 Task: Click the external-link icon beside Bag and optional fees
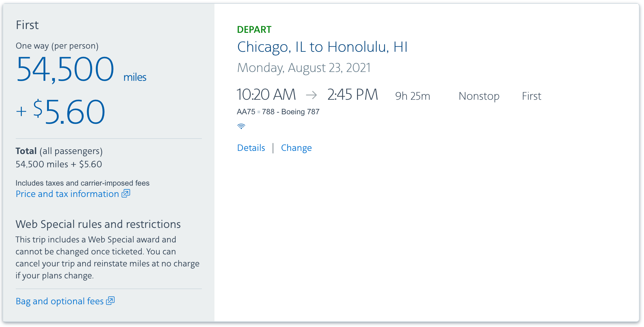point(110,300)
